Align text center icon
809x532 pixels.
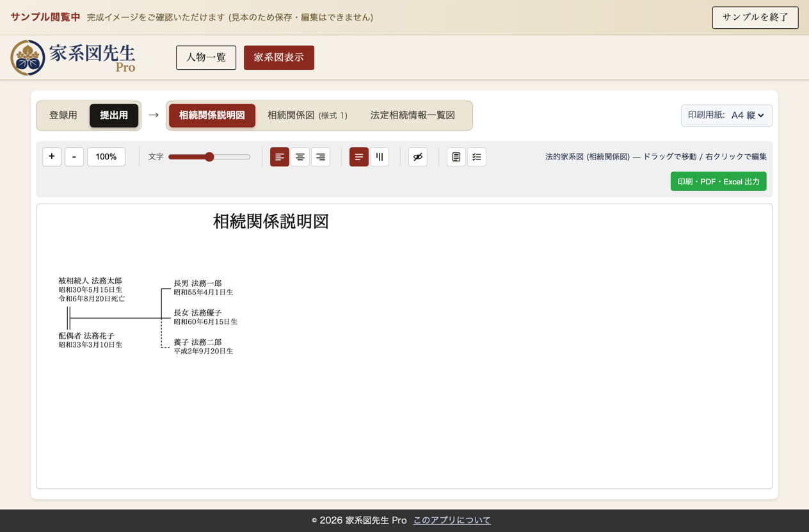click(300, 157)
